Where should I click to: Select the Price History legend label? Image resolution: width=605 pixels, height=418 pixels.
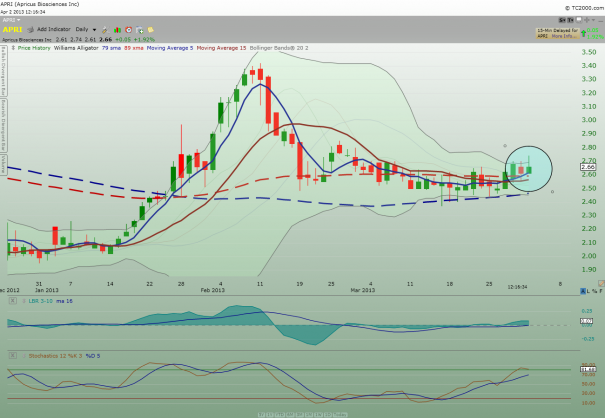pyautogui.click(x=34, y=48)
